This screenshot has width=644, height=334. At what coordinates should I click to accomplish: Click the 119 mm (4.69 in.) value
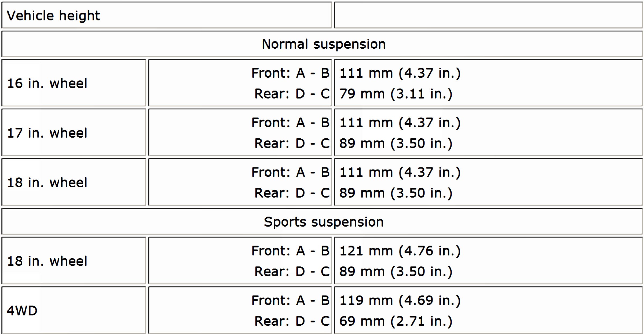coord(400,300)
